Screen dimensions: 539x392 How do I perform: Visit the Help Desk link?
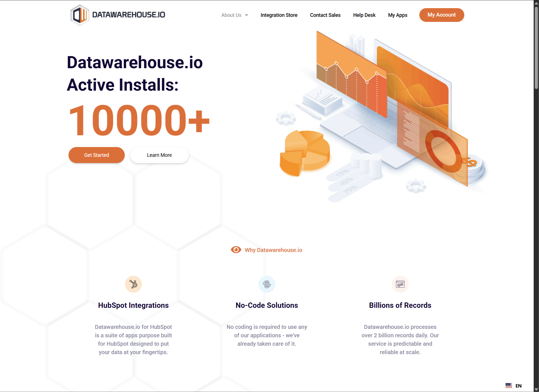click(x=364, y=15)
